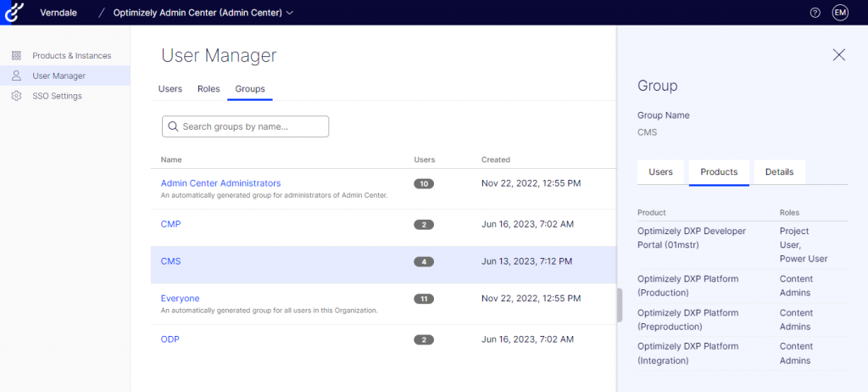This screenshot has height=392, width=868.
Task: Click the panel scrollbar handle
Action: pyautogui.click(x=620, y=305)
